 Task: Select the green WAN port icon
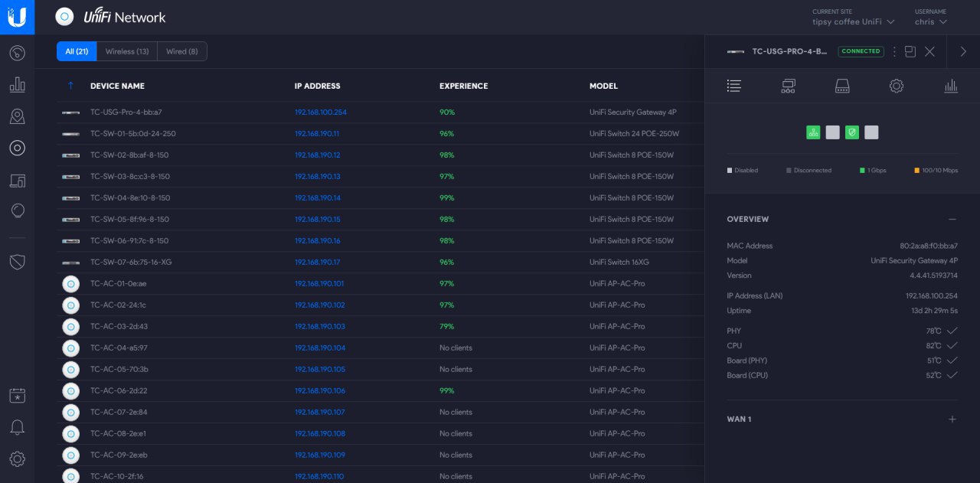tap(813, 132)
